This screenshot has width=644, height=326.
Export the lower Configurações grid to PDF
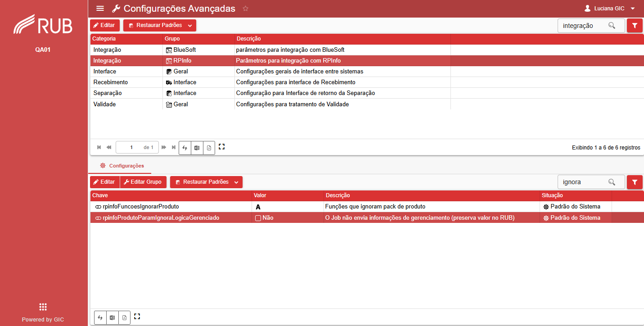click(124, 317)
